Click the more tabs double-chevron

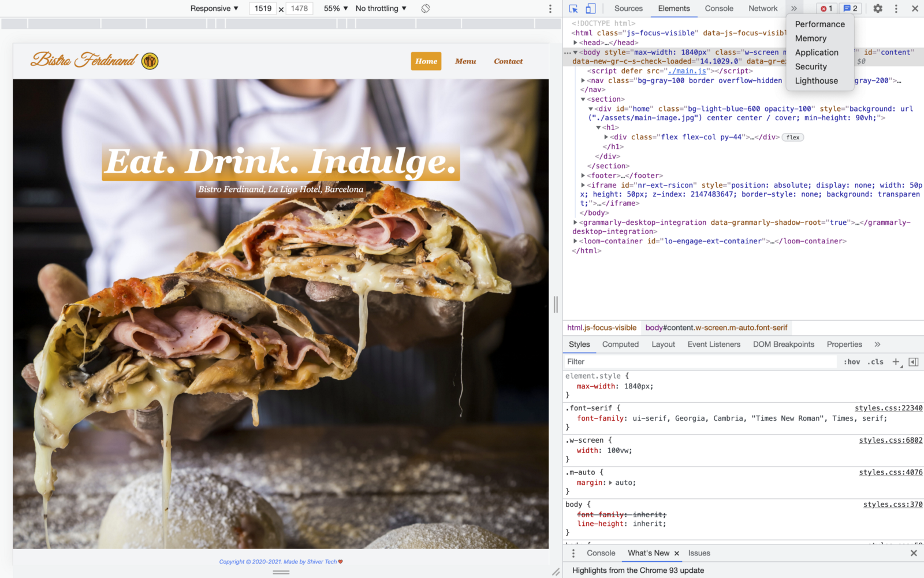click(794, 9)
